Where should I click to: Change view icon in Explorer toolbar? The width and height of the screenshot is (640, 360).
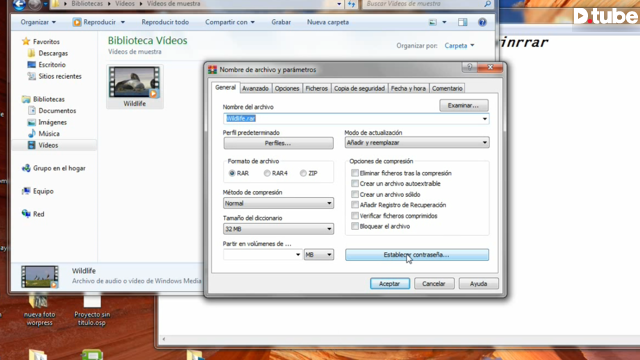433,22
